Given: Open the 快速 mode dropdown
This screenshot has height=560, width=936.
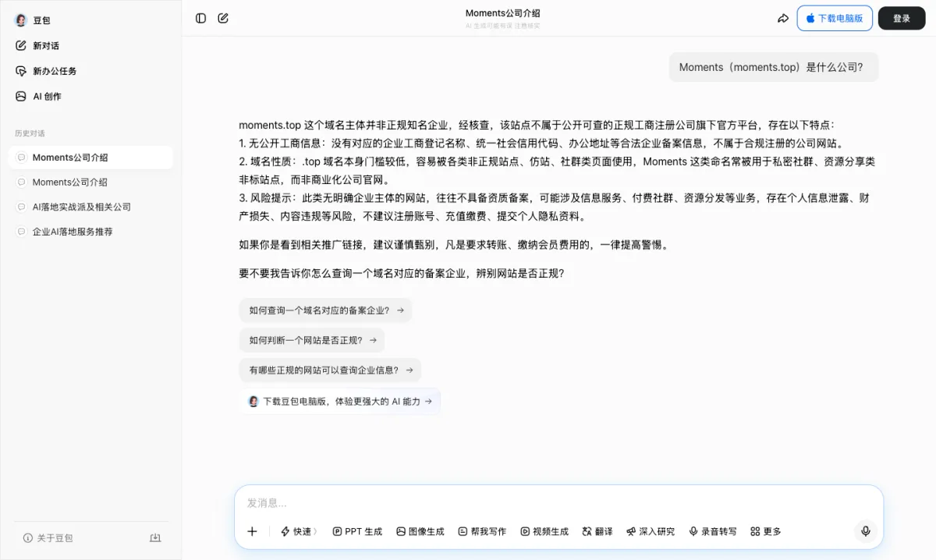Looking at the screenshot, I should click(x=299, y=531).
